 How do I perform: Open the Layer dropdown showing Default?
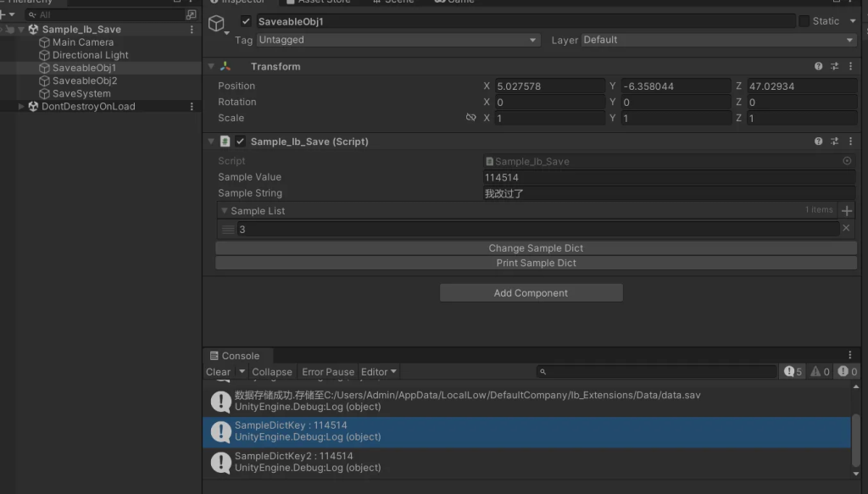pos(719,40)
